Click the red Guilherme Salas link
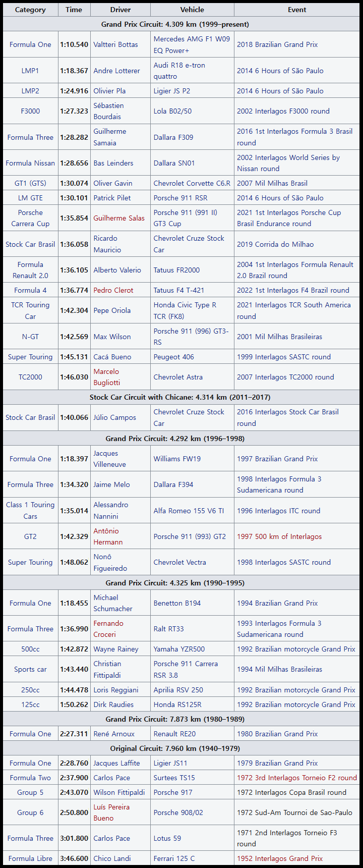Image resolution: width=363 pixels, height=868 pixels. [119, 218]
